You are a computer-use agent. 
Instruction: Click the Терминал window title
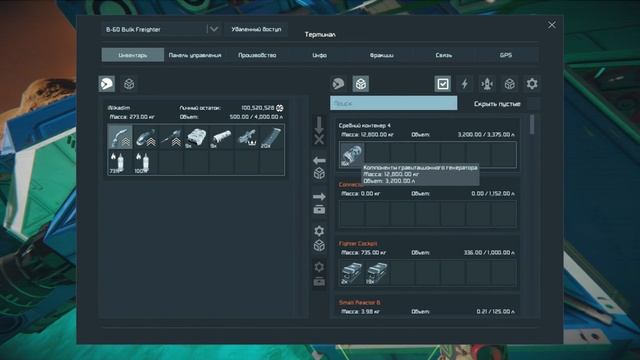pos(320,35)
